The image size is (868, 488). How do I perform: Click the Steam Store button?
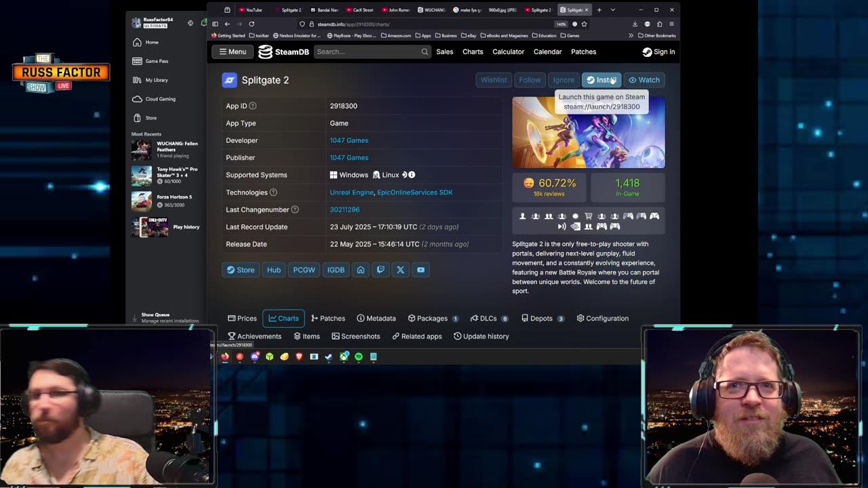241,270
